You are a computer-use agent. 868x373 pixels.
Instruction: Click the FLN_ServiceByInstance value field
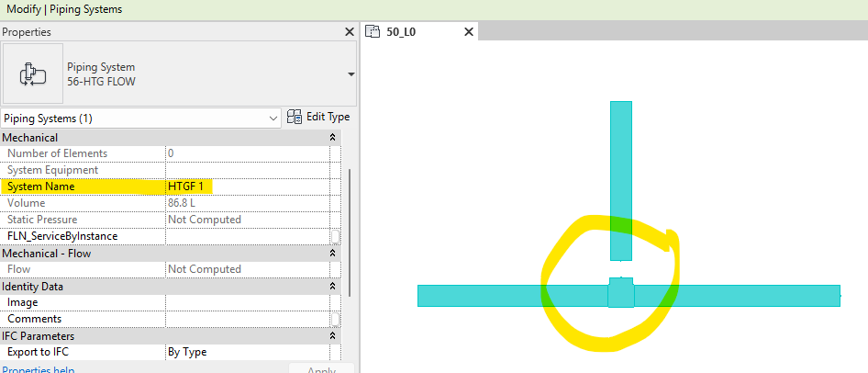point(248,236)
